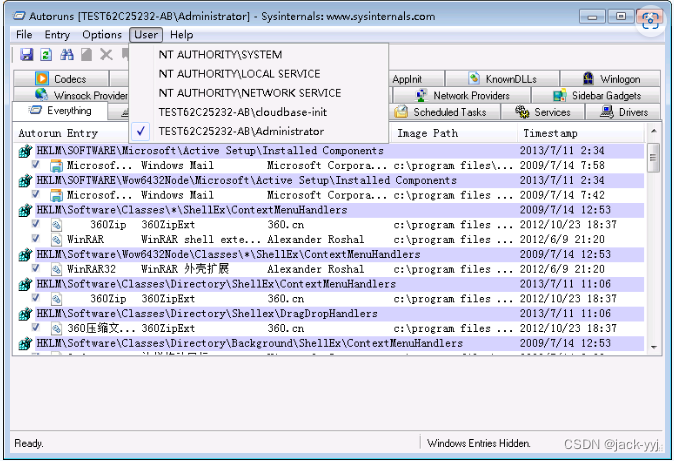This screenshot has height=461, width=674.
Task: Uncheck the Windows Mail entry timestamped 7:58
Action: coord(36,164)
